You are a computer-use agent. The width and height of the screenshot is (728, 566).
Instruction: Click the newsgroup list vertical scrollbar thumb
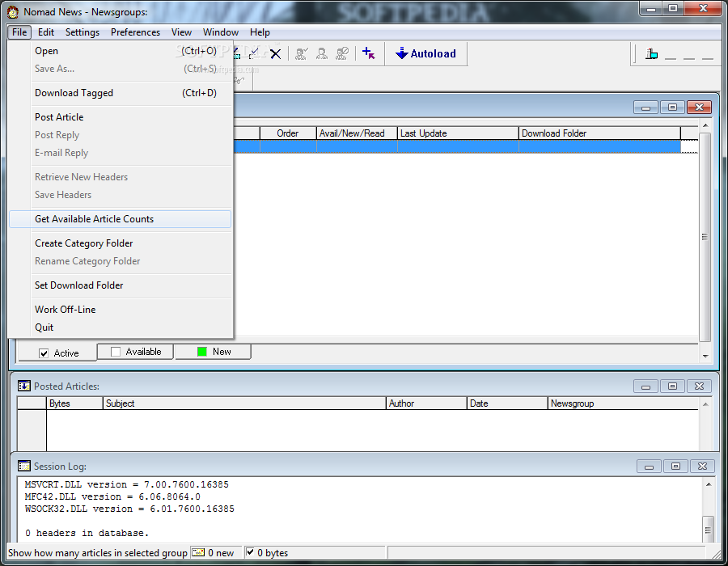705,237
